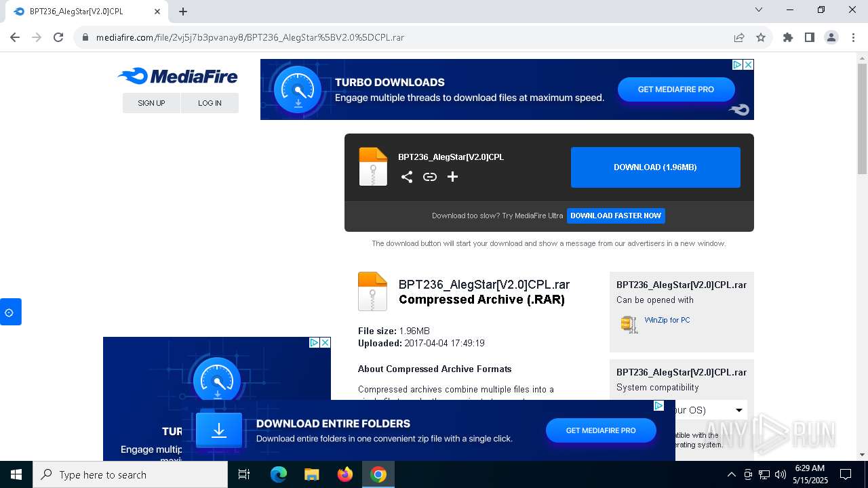868x488 pixels.
Task: Click DOWNLOAD FASTER NOW button
Action: (x=616, y=216)
